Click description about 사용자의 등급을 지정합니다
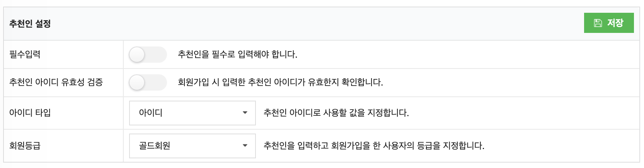Screen dimensions: 644x168 click(x=374, y=146)
